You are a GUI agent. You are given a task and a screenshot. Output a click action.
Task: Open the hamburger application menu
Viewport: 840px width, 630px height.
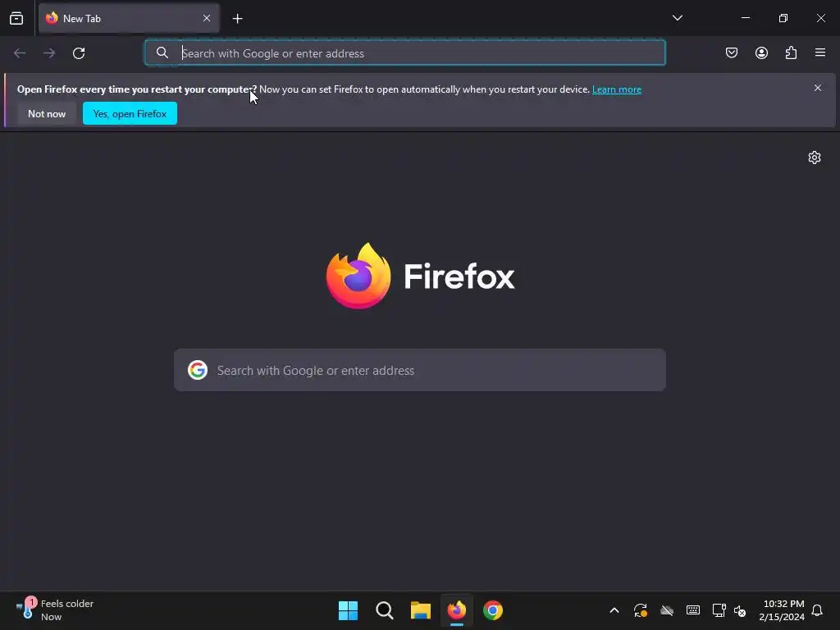coord(820,52)
